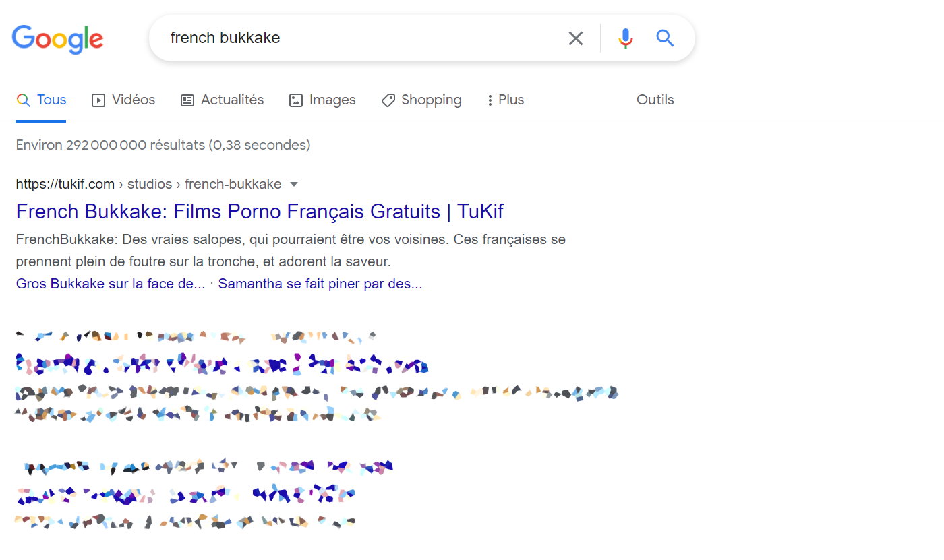The height and width of the screenshot is (560, 944).
Task: Click the Google logo
Action: [x=57, y=38]
